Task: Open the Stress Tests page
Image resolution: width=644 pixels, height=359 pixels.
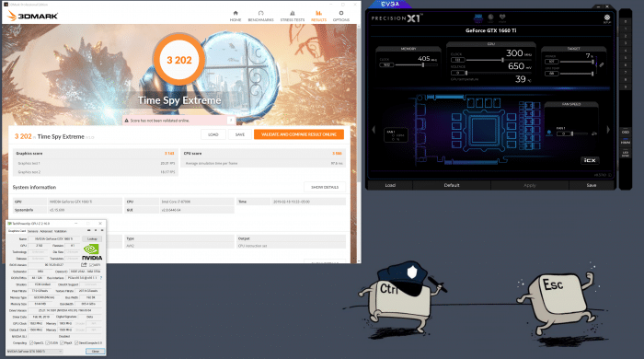Action: coord(293,16)
